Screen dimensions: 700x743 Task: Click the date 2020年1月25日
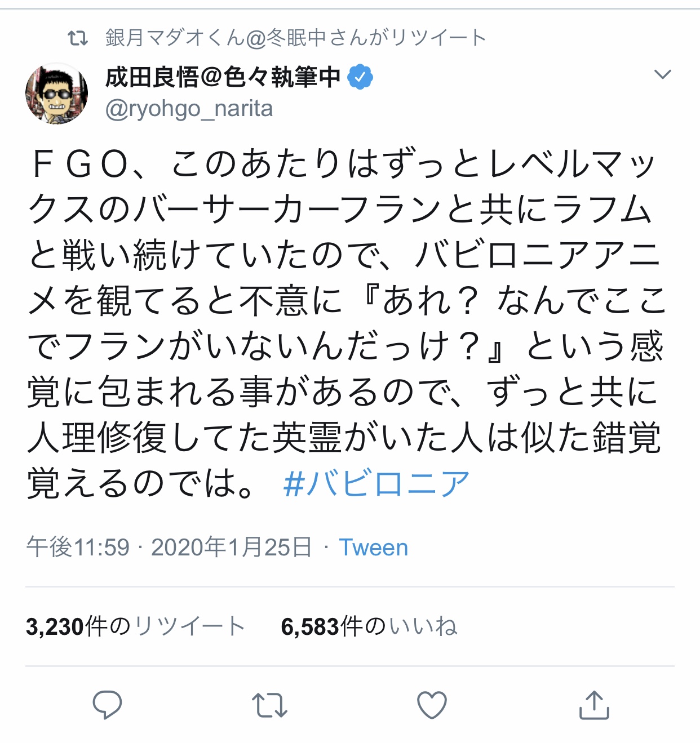click(x=231, y=548)
